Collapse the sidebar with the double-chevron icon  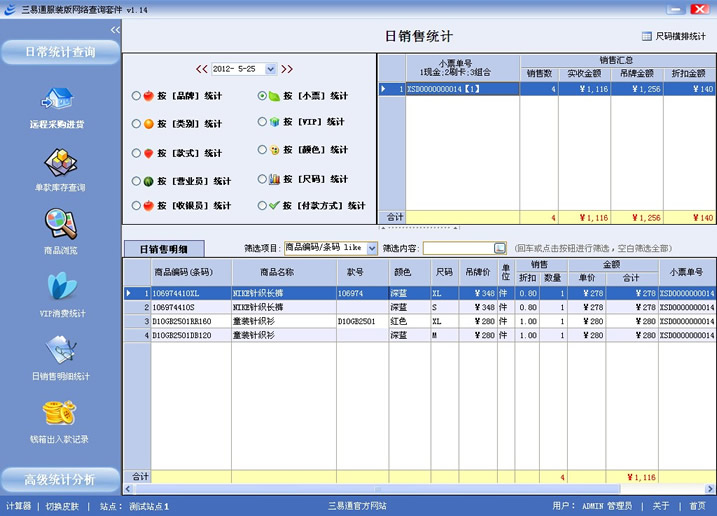[x=115, y=30]
